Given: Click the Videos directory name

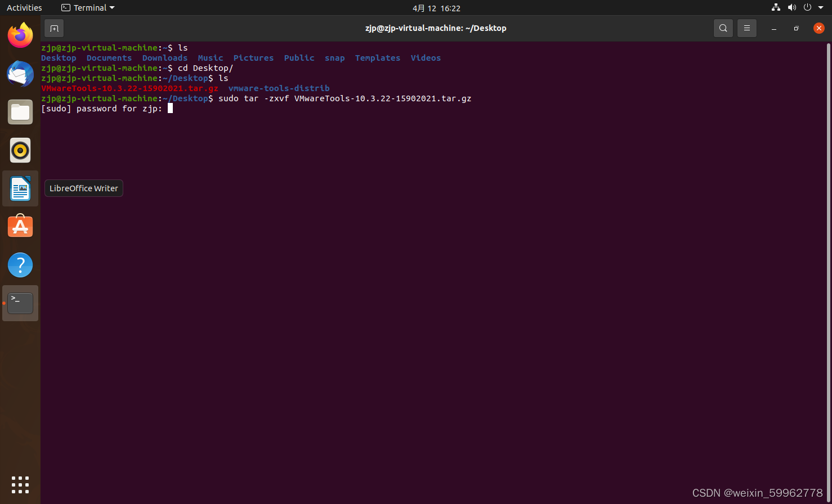Looking at the screenshot, I should click(426, 58).
